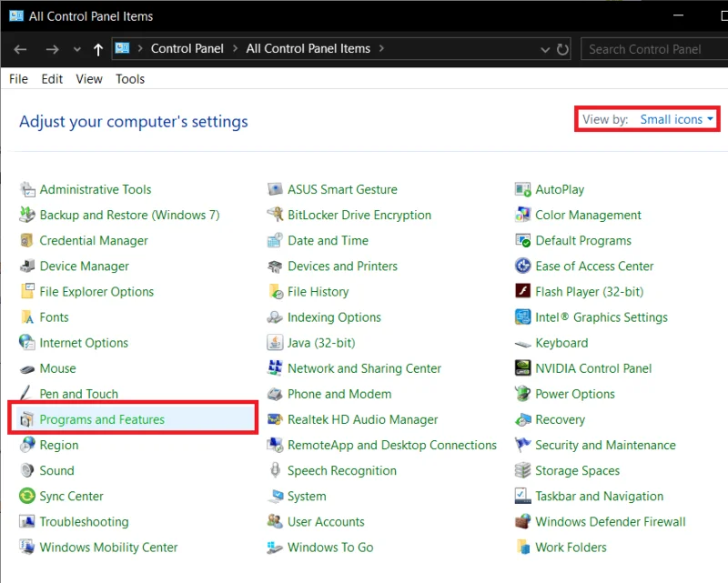Open the File Explorer Options link
The image size is (728, 583).
(96, 291)
